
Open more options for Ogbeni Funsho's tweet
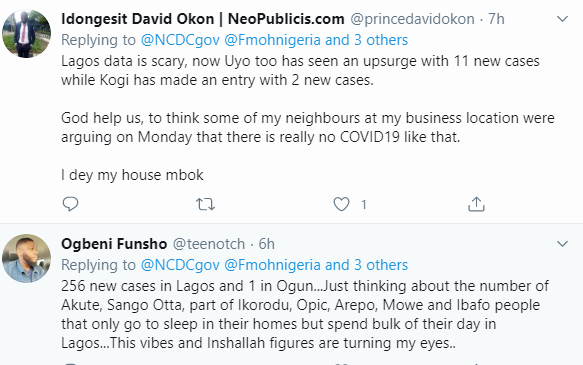562,244
